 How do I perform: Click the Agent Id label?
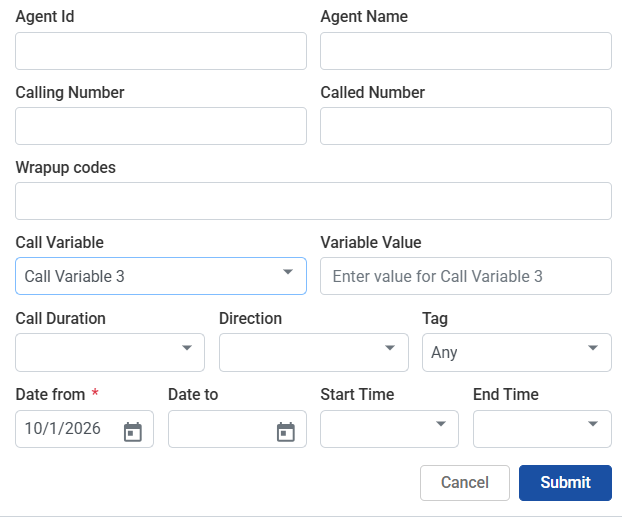45,17
